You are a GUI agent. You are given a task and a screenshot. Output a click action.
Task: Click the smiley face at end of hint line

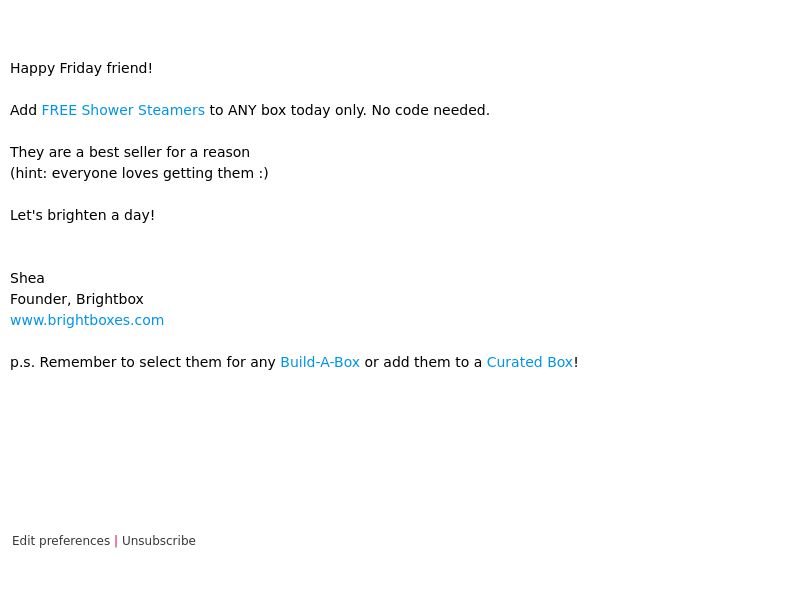click(x=263, y=173)
